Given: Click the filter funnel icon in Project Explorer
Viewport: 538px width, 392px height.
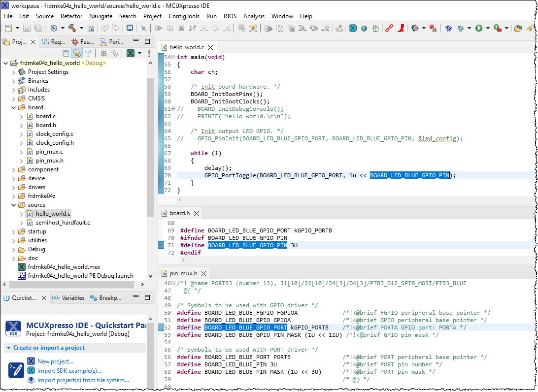Looking at the screenshot, I should (88, 53).
